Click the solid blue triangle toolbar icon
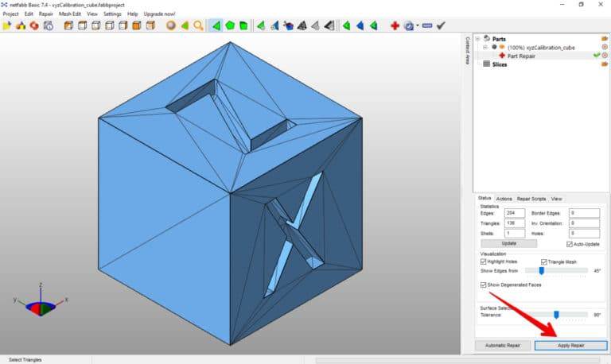The width and height of the screenshot is (611, 364). point(360,25)
